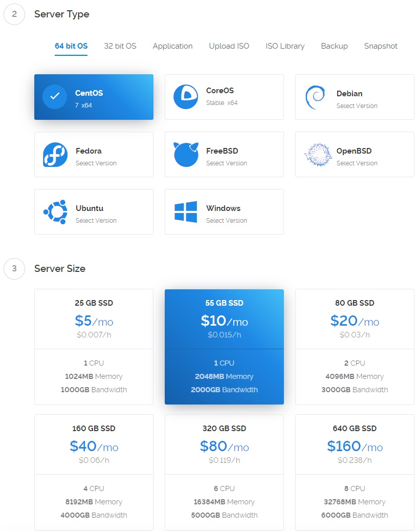This screenshot has height=531, width=420.
Task: Click the Server Size heading
Action: click(60, 268)
